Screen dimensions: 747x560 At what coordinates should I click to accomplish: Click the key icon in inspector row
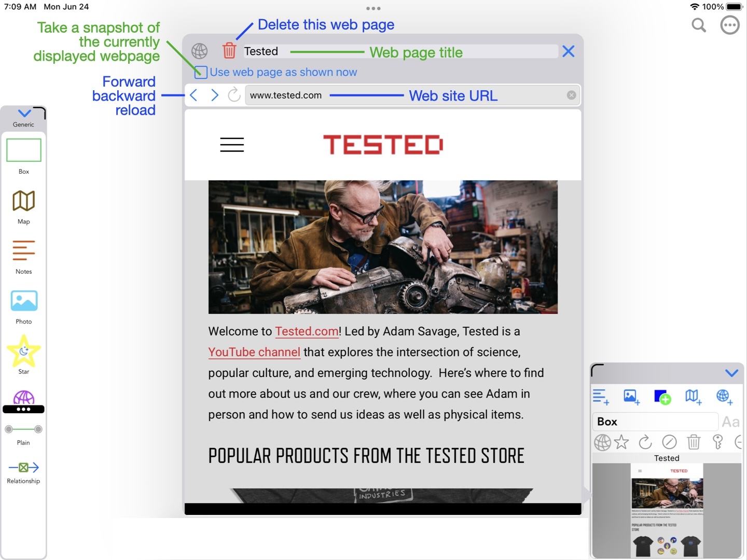pyautogui.click(x=718, y=442)
